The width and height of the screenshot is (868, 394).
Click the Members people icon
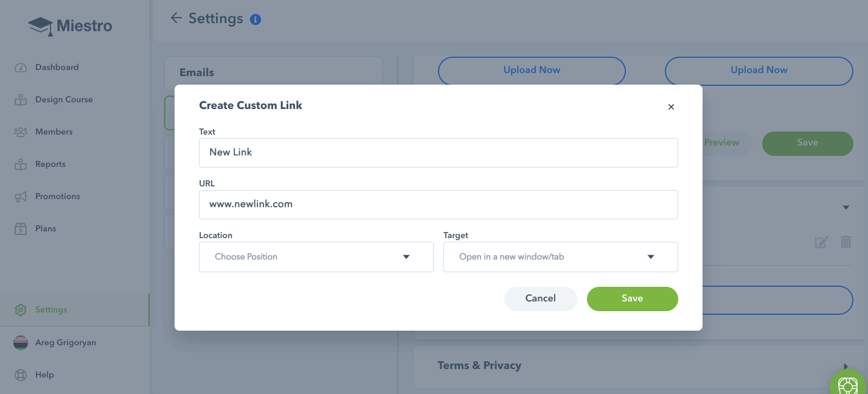(21, 132)
